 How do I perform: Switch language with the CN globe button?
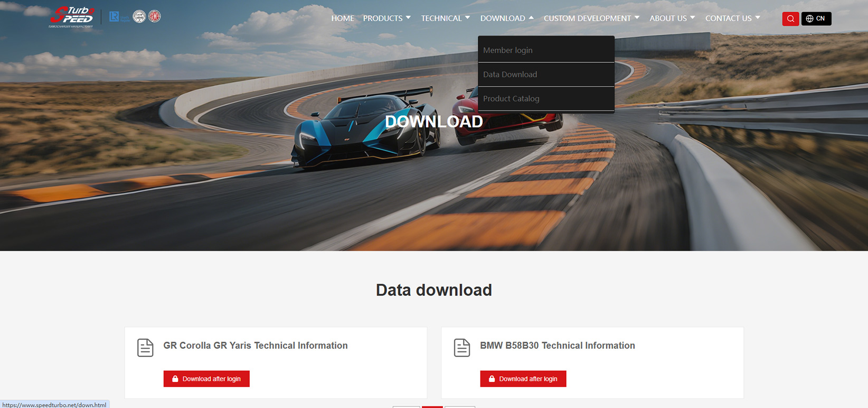click(x=816, y=18)
